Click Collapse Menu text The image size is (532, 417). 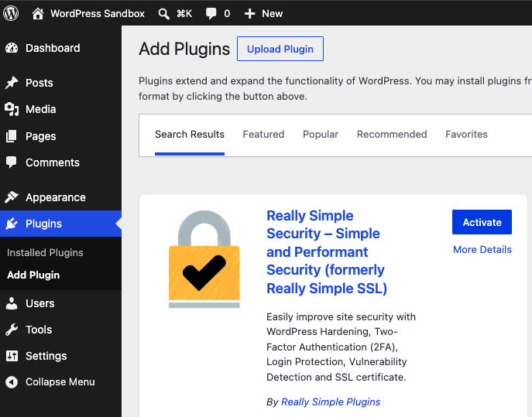click(x=60, y=382)
